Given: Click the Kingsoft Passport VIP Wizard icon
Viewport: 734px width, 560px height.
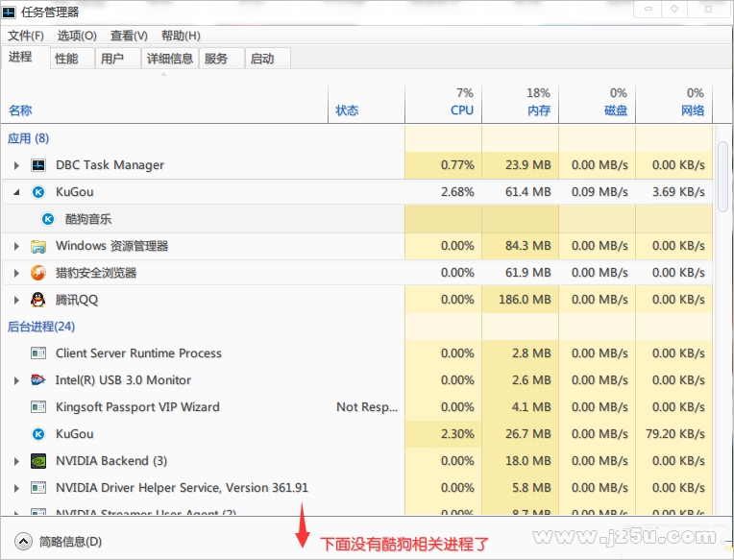Looking at the screenshot, I should tap(38, 407).
